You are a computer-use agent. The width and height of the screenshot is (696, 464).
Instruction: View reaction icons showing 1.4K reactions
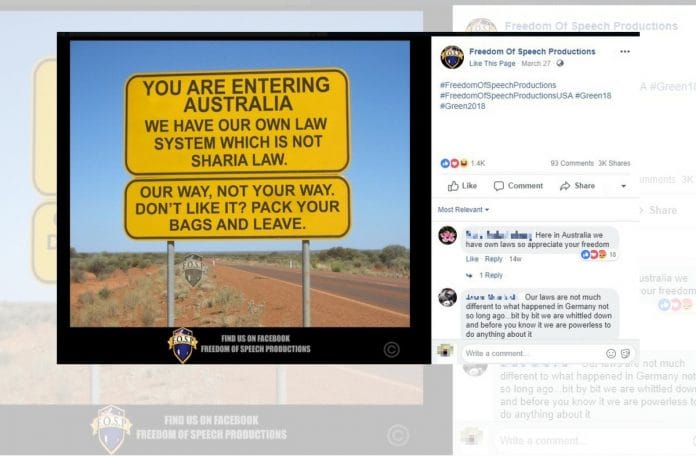tap(454, 163)
